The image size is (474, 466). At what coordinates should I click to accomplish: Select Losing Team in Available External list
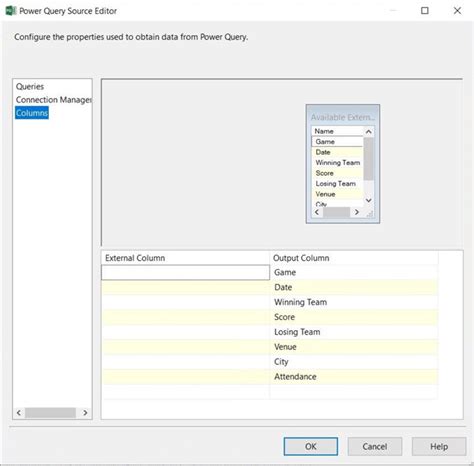click(337, 184)
